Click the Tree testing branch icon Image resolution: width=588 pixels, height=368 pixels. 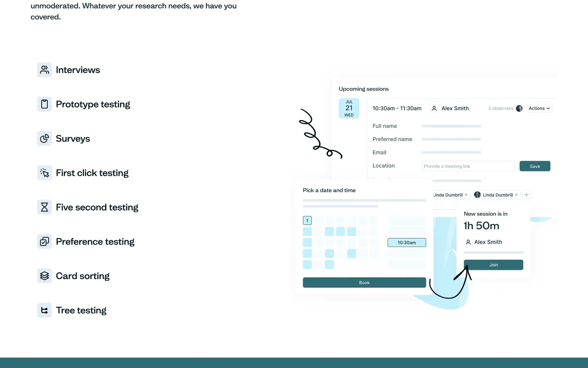[x=44, y=310]
